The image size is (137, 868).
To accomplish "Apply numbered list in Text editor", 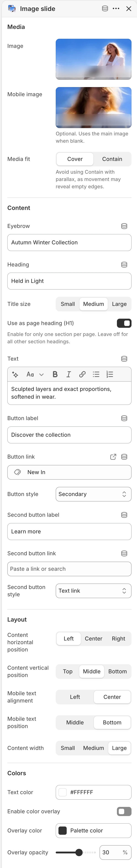I will (110, 374).
